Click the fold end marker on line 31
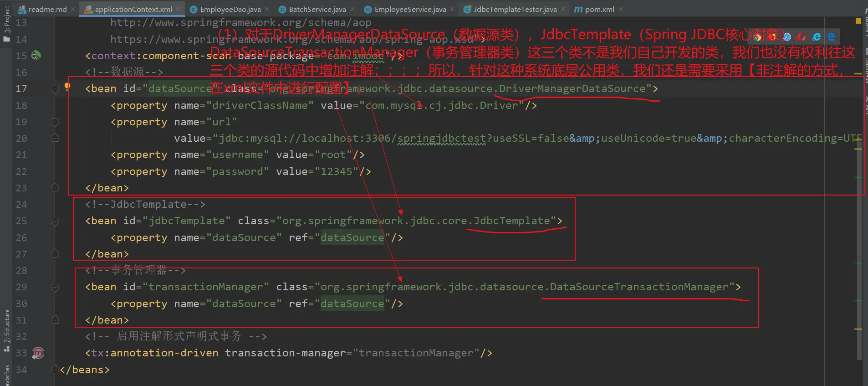The width and height of the screenshot is (868, 386). pos(55,320)
